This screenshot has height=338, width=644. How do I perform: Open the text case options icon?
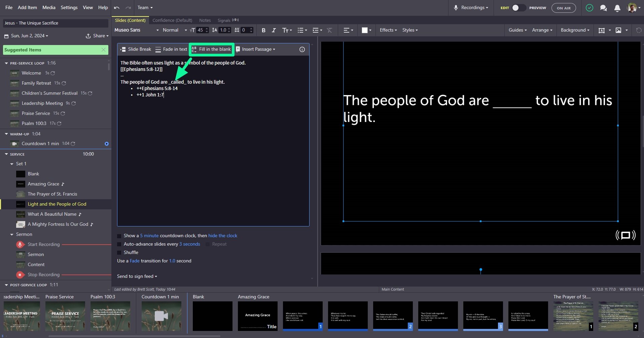point(287,30)
